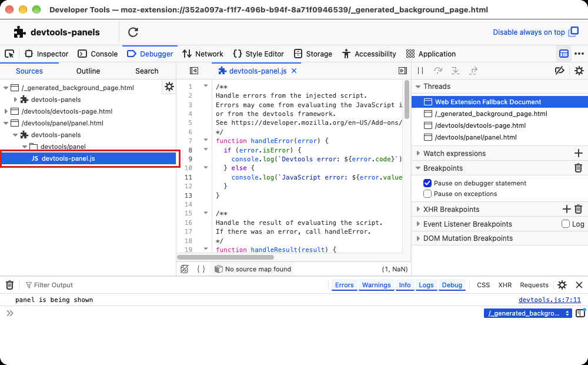Enable the Requests console filter
588x365 pixels.
point(534,285)
